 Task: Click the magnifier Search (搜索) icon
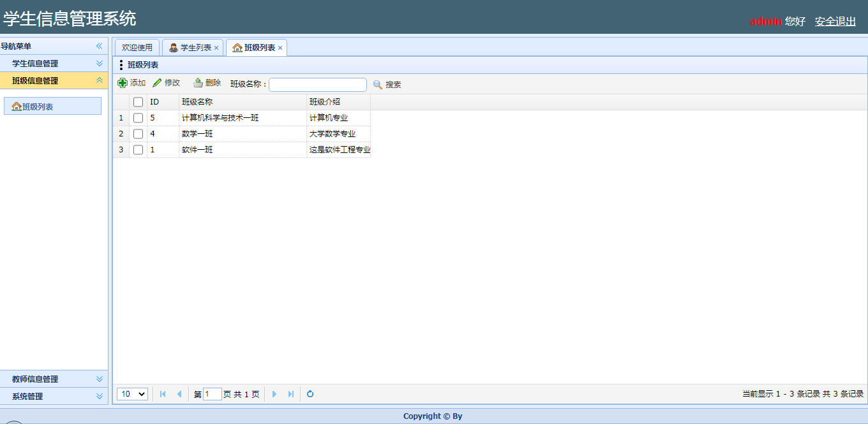tap(378, 85)
